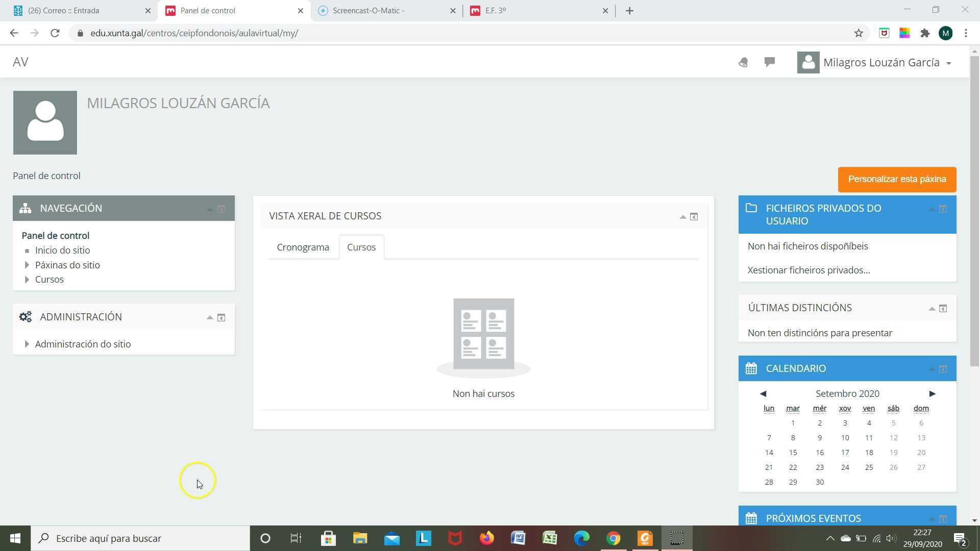The height and width of the screenshot is (551, 980).
Task: Dock the Vista xeral de cursos block
Action: [694, 217]
